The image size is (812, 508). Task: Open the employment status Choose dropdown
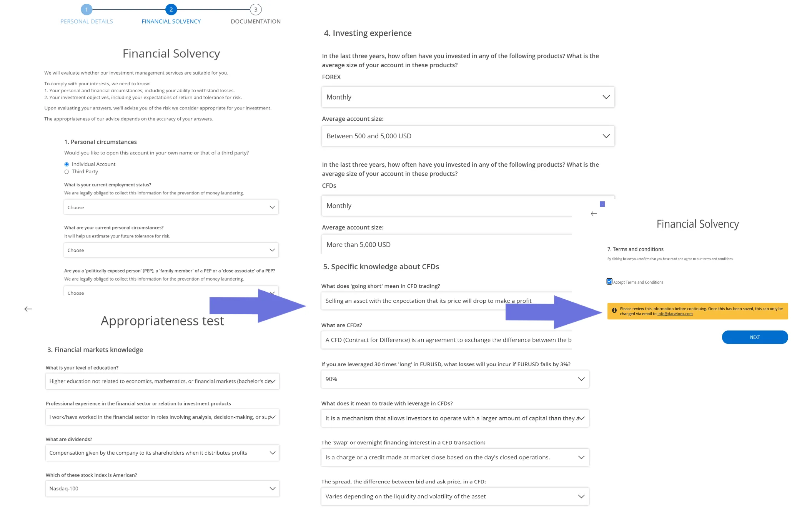click(x=171, y=207)
